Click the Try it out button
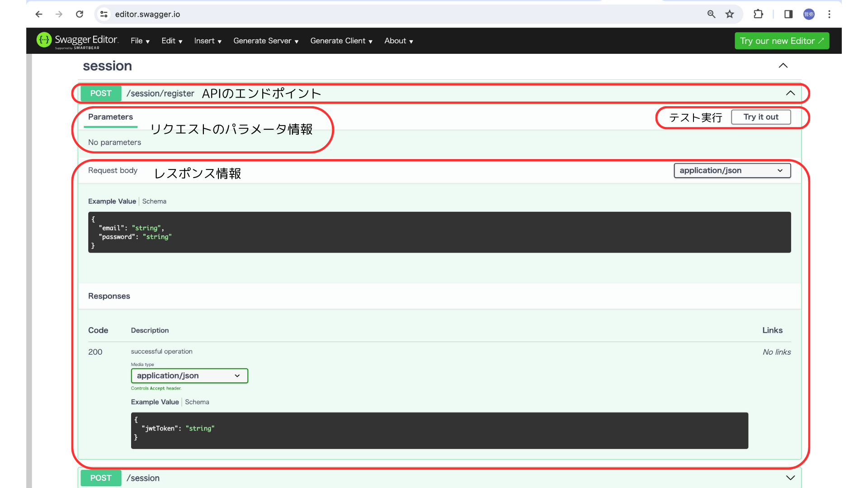Image resolution: width=868 pixels, height=488 pixels. point(761,117)
